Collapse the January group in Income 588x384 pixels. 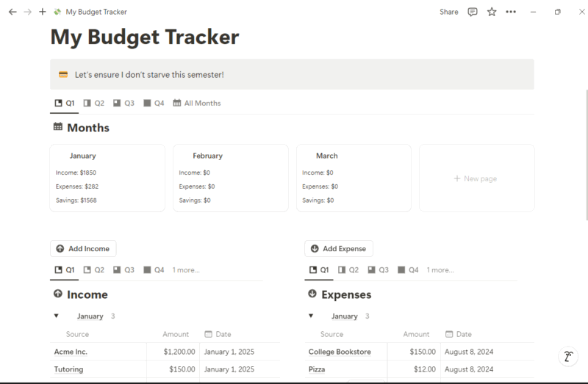[57, 316]
